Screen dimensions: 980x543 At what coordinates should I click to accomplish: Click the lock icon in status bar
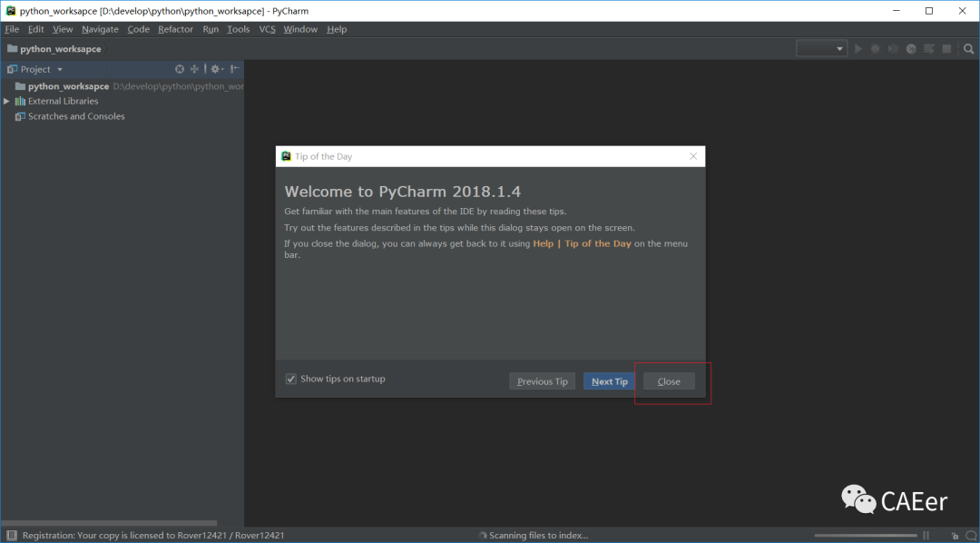tap(955, 536)
